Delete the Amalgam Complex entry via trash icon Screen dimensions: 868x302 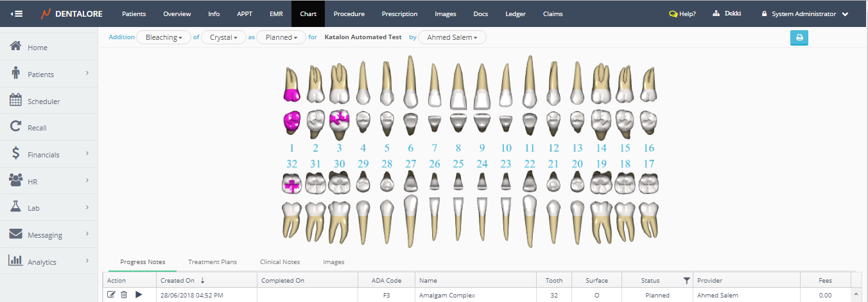coord(124,295)
